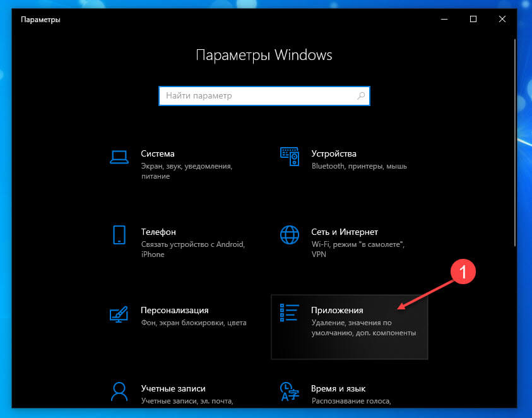Click the text 'Удаление, значения по умолчанию, доп. компоненты'
This screenshot has width=532, height=418.
[x=364, y=328]
